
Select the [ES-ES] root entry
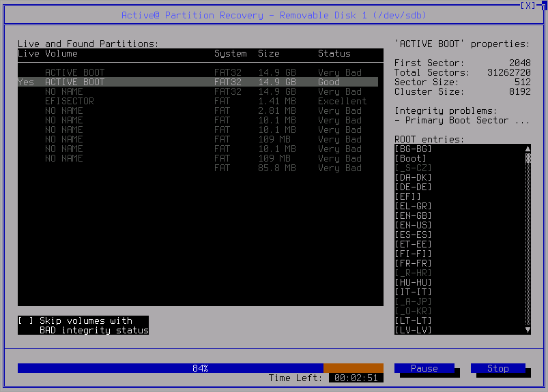[x=413, y=235]
